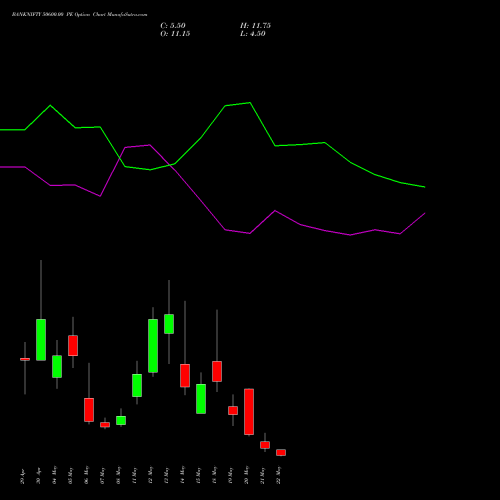500x500 pixels.
Task: Click the red candle for 06 May
Action: click(x=89, y=410)
